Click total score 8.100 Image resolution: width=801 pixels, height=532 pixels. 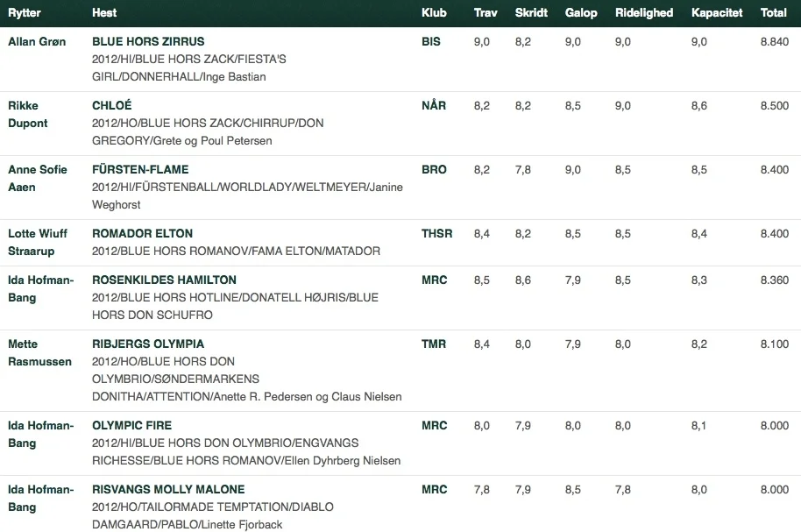(x=775, y=344)
